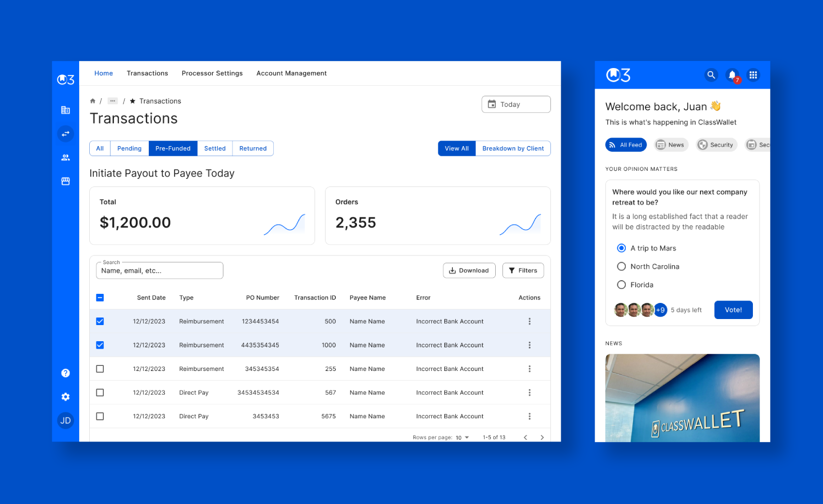Open search in the top bar
The height and width of the screenshot is (504, 823).
711,75
